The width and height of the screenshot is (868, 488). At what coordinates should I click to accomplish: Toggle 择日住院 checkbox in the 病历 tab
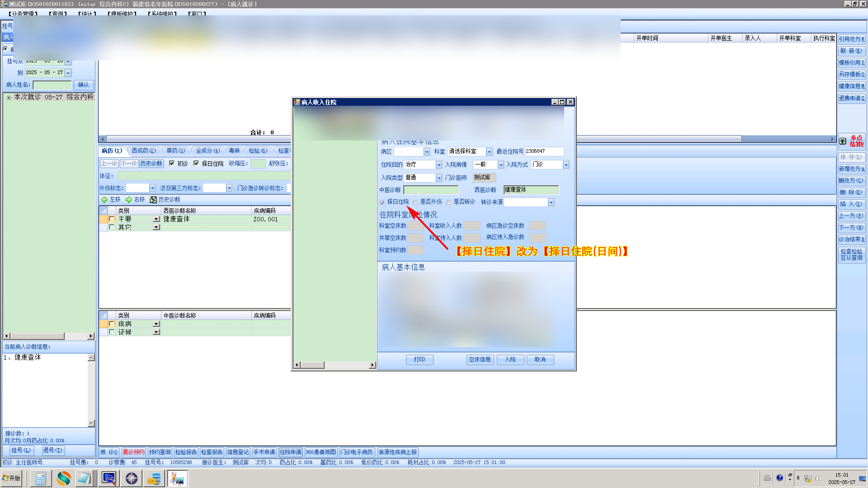point(196,163)
